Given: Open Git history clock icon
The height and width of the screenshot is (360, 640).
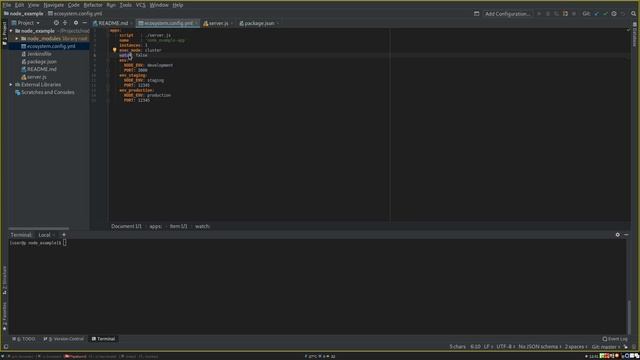Looking at the screenshot, I should [x=614, y=13].
